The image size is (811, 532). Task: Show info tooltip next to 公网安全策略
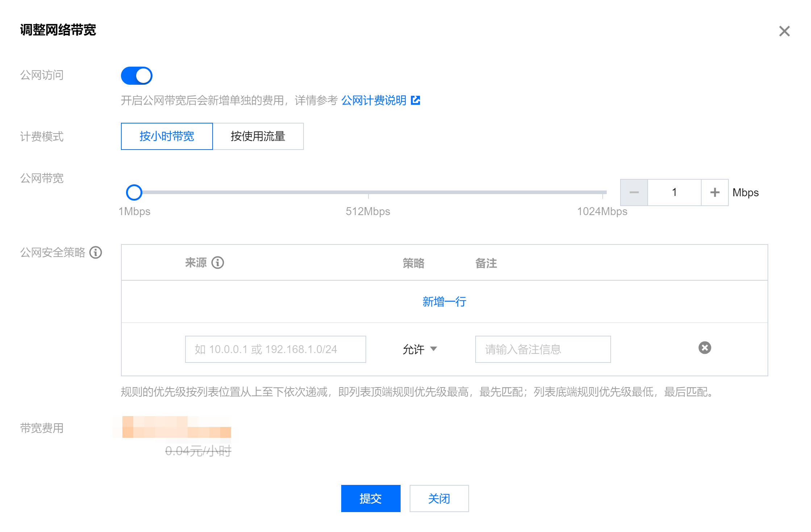click(96, 252)
